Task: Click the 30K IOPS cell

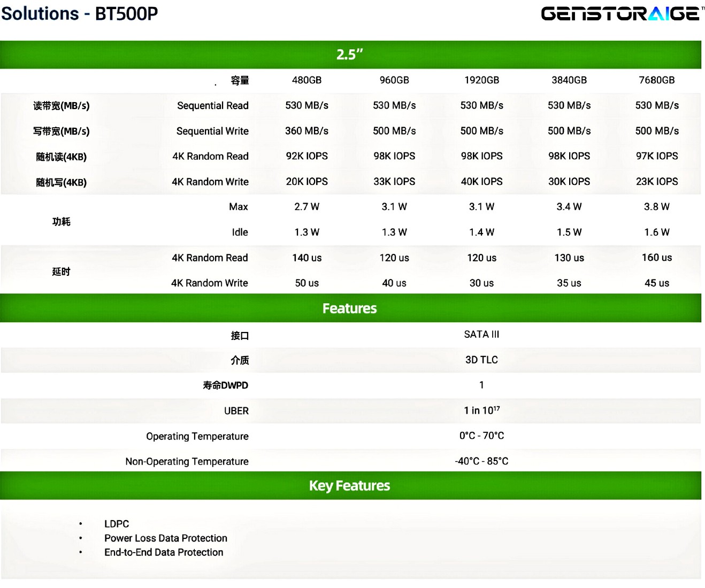Action: pos(569,182)
